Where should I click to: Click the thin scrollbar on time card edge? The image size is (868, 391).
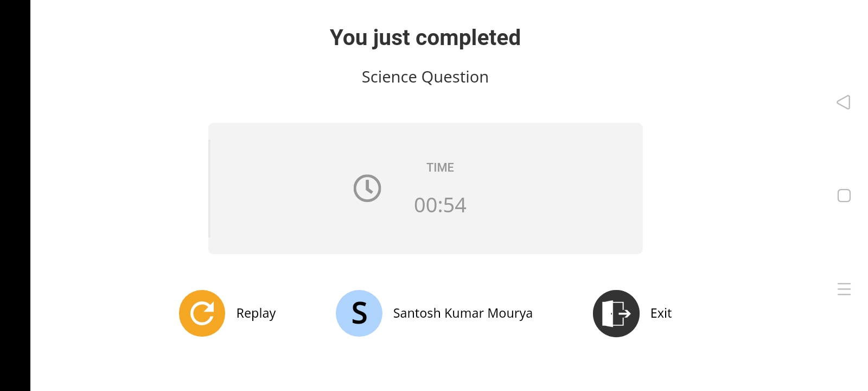pyautogui.click(x=209, y=188)
